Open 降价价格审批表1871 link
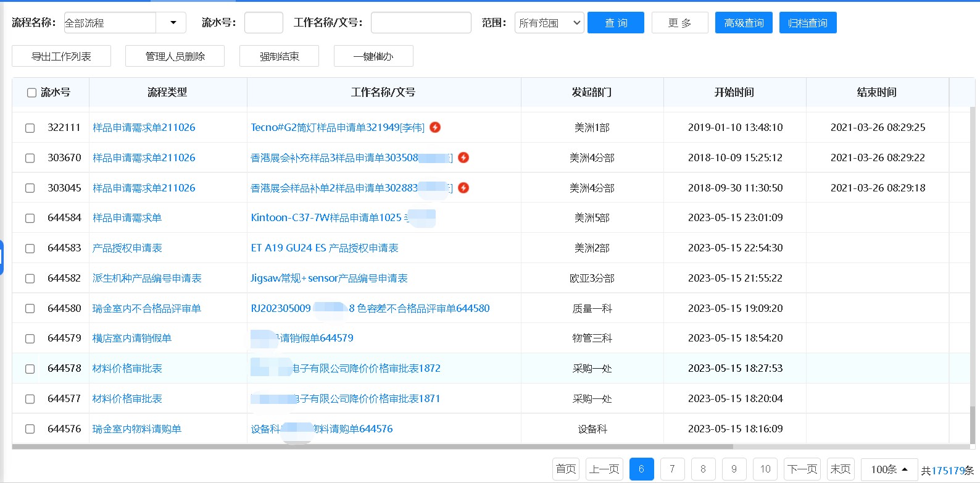 (x=346, y=398)
